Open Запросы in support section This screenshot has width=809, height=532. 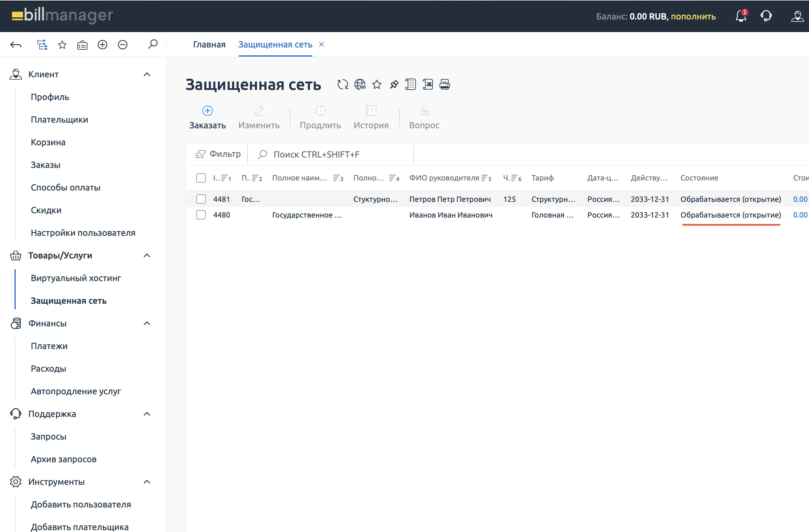pos(49,436)
